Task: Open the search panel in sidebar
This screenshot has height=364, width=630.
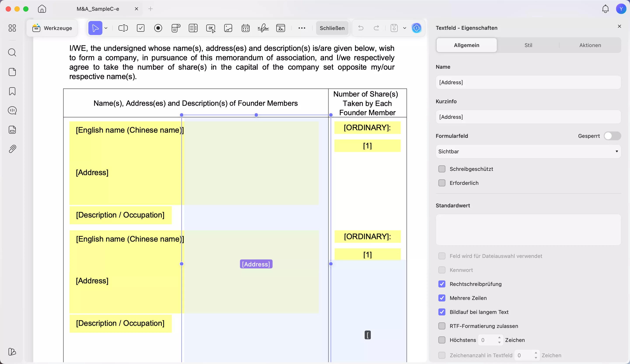Action: click(x=12, y=52)
